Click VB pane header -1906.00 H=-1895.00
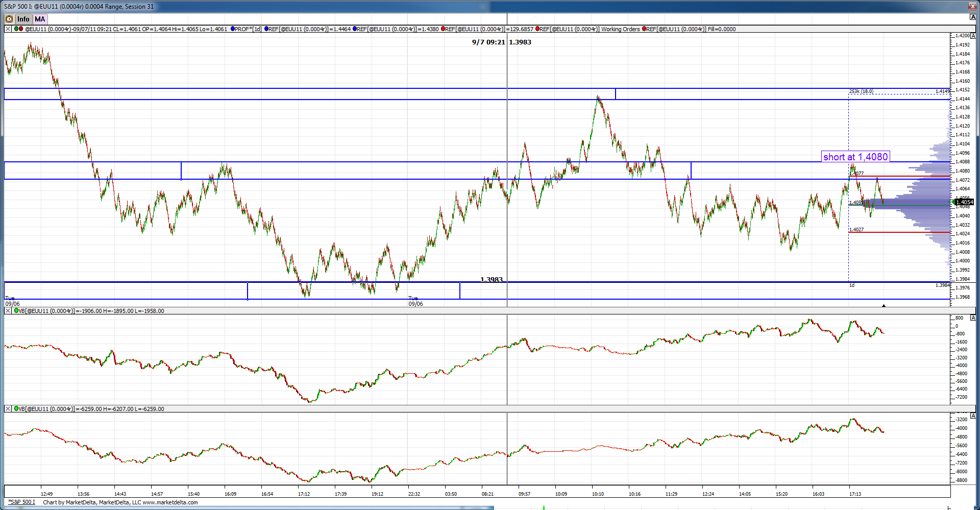The width and height of the screenshot is (980, 510). [91, 311]
